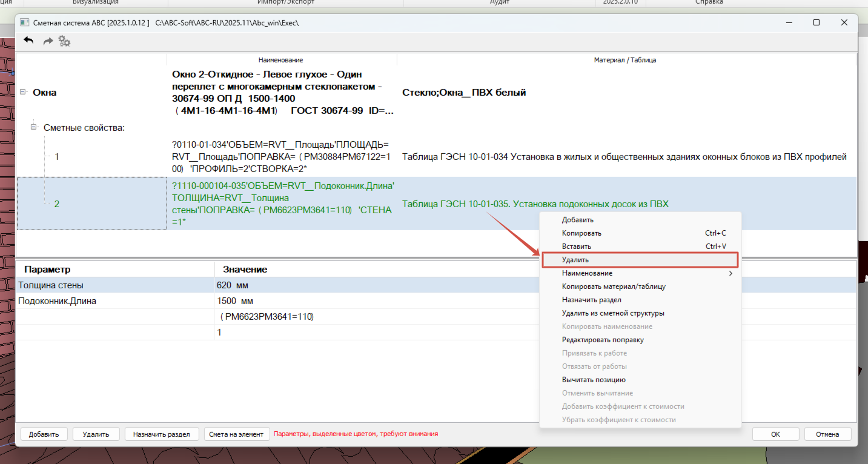Collapse the Окна tree node
Viewport: 868px width, 464px height.
pyautogui.click(x=23, y=92)
